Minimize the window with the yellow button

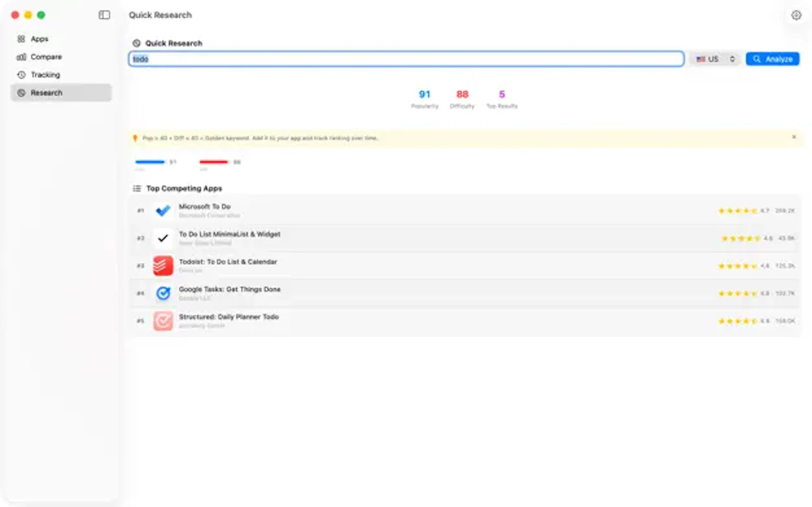pos(28,15)
